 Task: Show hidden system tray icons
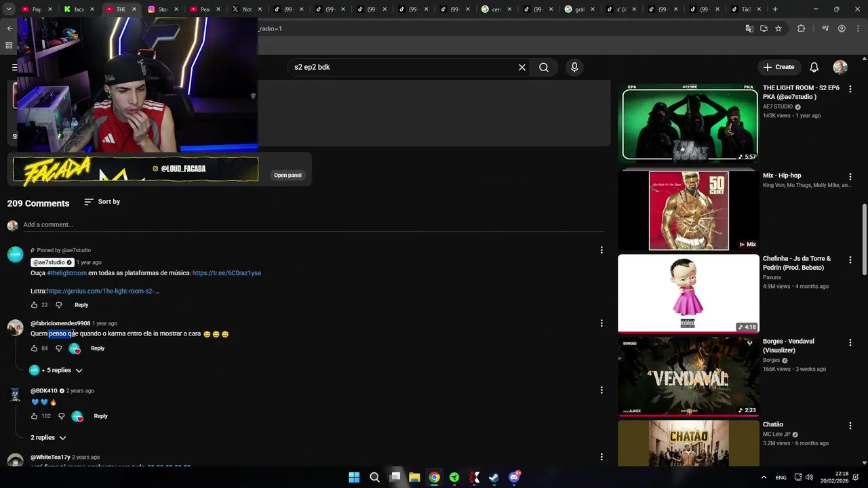click(x=764, y=477)
